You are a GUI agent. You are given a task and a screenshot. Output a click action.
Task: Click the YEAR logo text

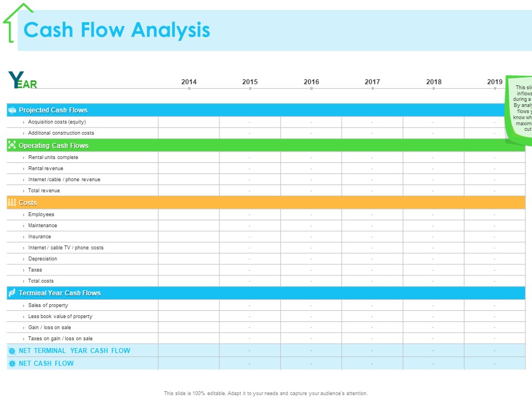23,80
